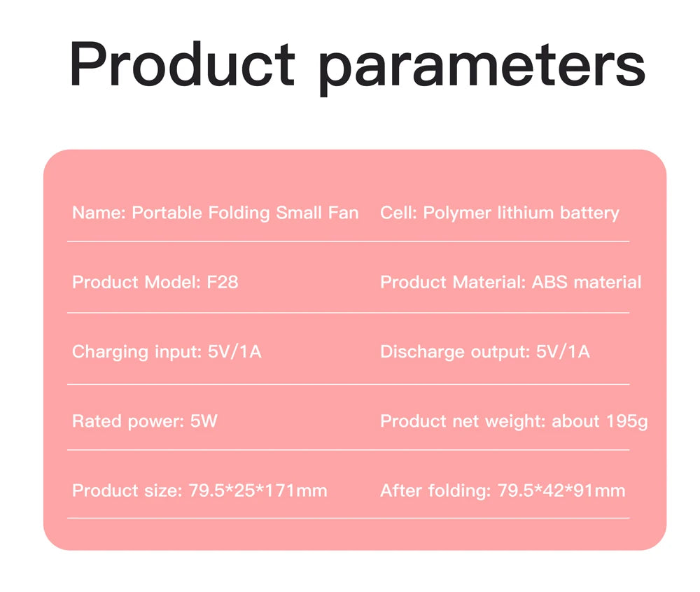The image size is (700, 592).
Task: Click the word "Product" in the main heading
Action: 182,65
